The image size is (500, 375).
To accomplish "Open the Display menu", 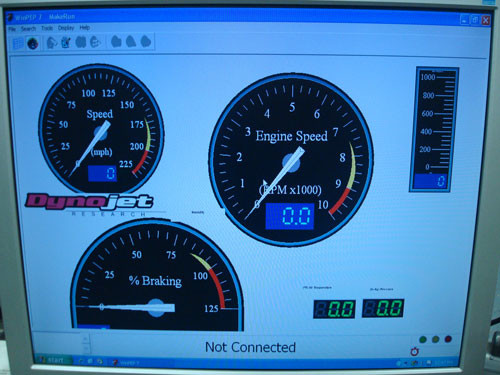I will [x=66, y=28].
